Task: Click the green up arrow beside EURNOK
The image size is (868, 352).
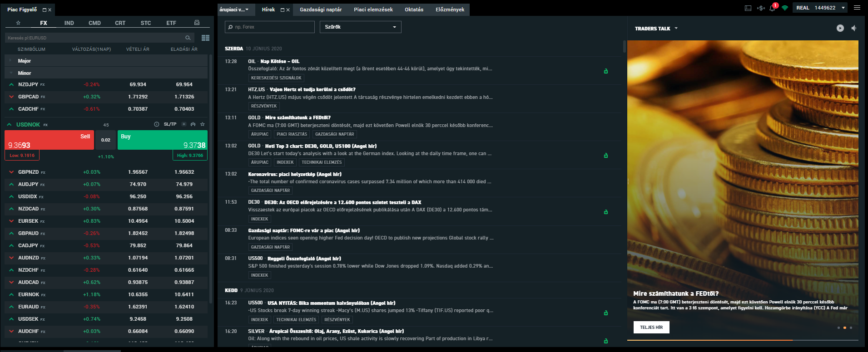Action: point(11,294)
